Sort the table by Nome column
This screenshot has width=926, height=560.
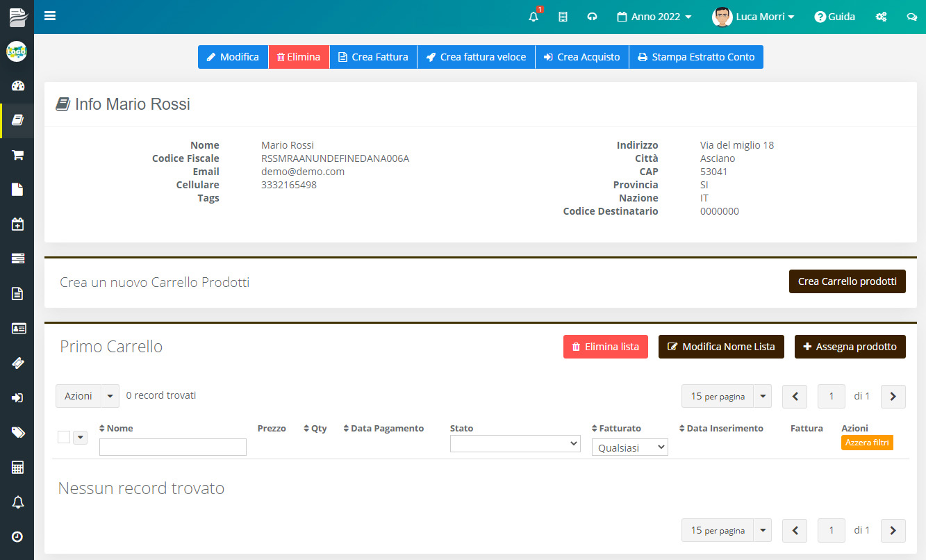pyautogui.click(x=119, y=429)
